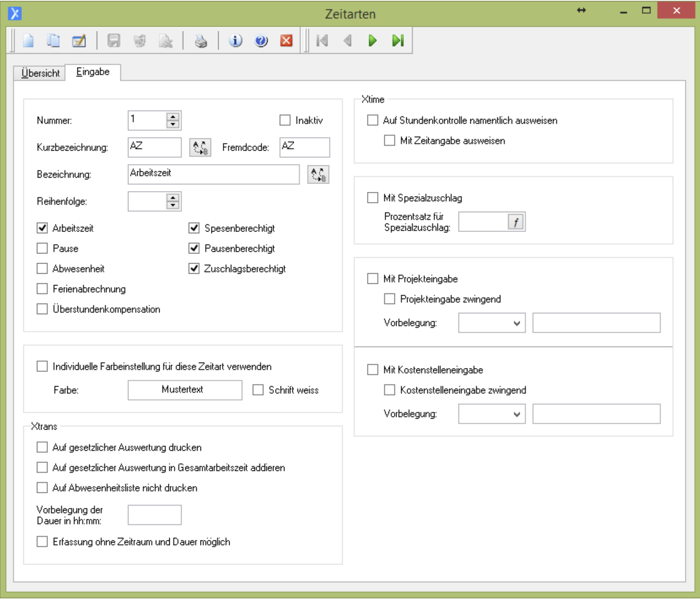Click the formula button for Spezialzuschlag

click(x=516, y=222)
